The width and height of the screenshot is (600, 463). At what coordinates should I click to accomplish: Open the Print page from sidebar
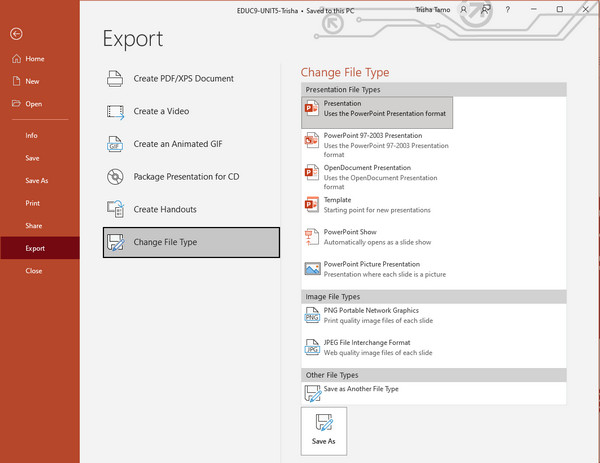33,203
